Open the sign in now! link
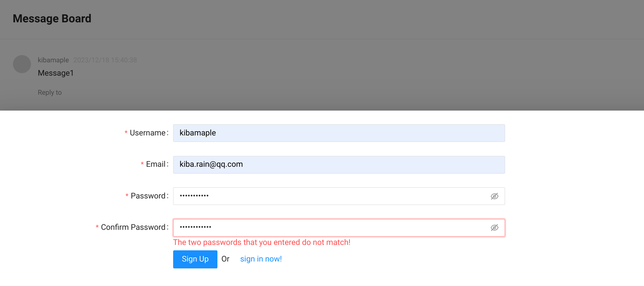Screen dimensions: 644x286 [261, 259]
